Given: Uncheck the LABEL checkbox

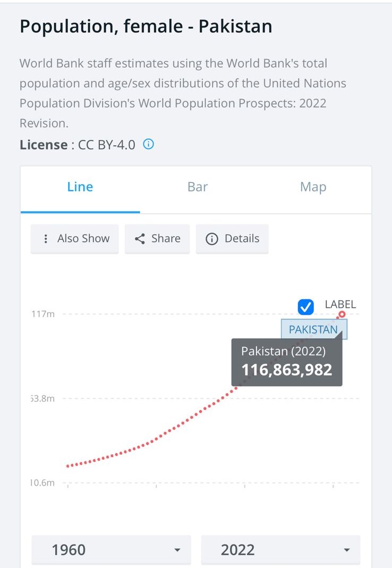Looking at the screenshot, I should 305,306.
